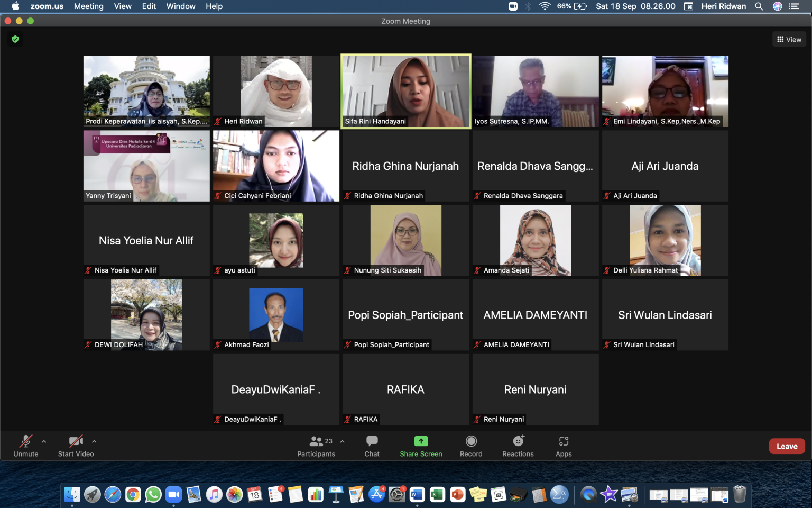
Task: Click the green Share Screen button
Action: (x=421, y=446)
